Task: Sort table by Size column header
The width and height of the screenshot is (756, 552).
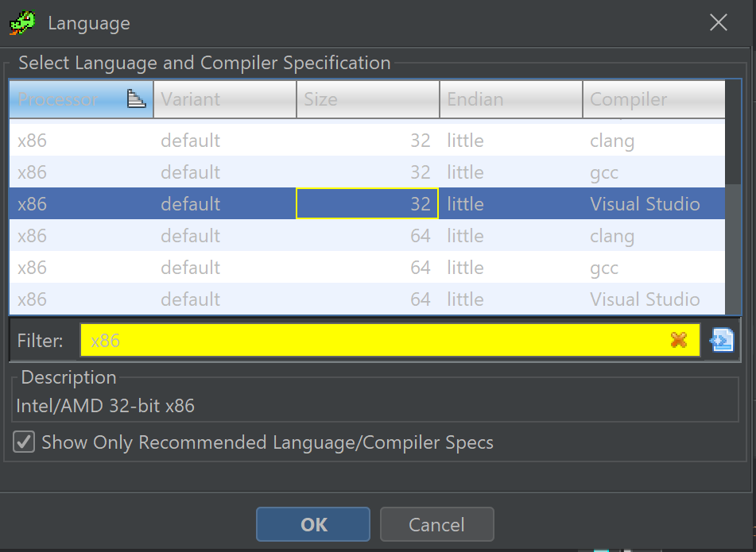Action: (368, 99)
